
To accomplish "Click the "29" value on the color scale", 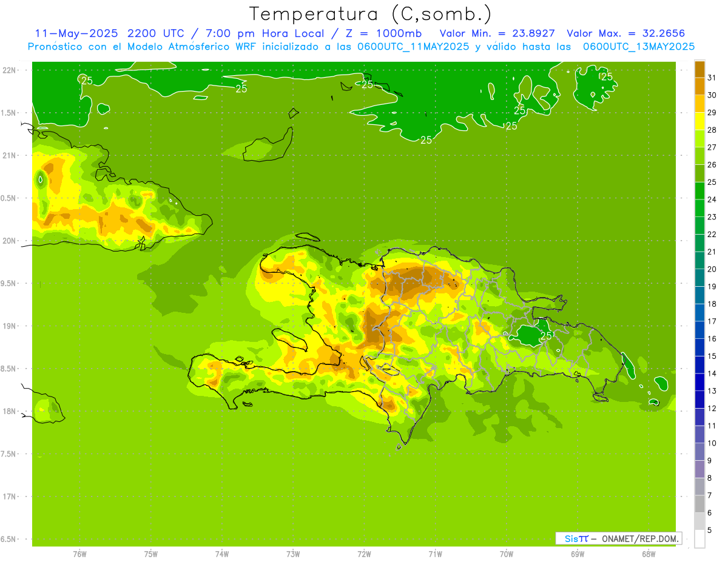I will pos(712,113).
